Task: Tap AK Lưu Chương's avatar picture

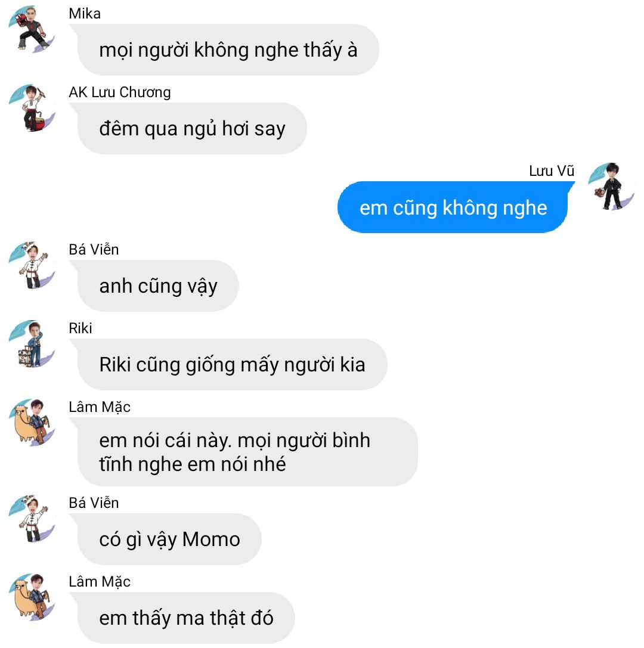Action: 32,108
